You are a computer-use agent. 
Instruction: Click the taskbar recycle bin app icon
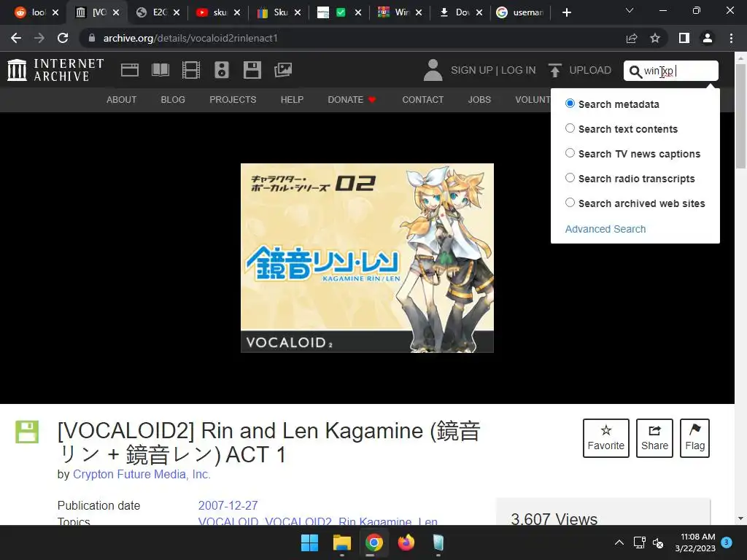tap(438, 542)
